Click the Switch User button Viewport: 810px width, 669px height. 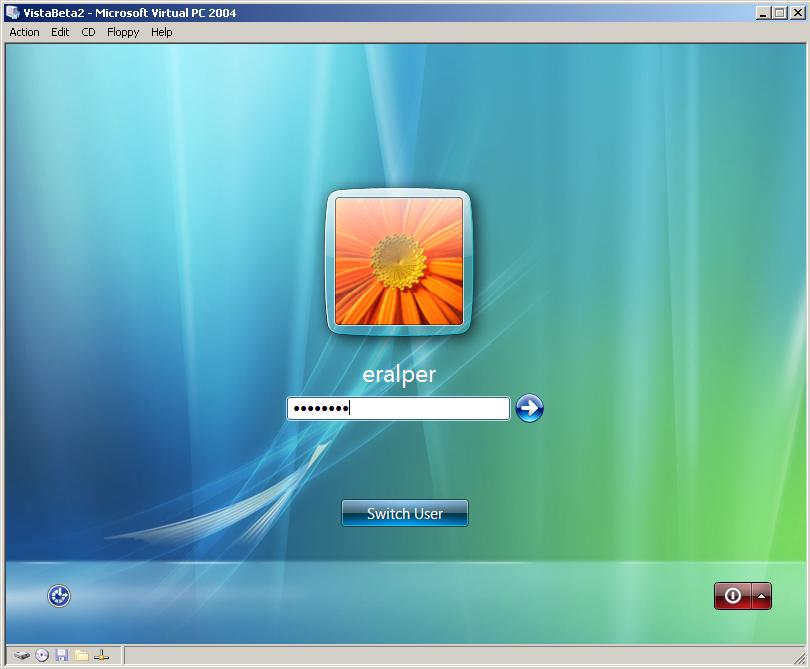(405, 514)
